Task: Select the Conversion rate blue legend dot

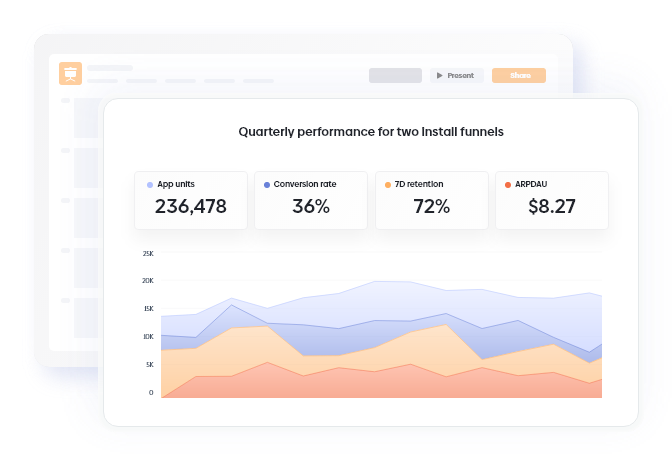Action: [267, 185]
